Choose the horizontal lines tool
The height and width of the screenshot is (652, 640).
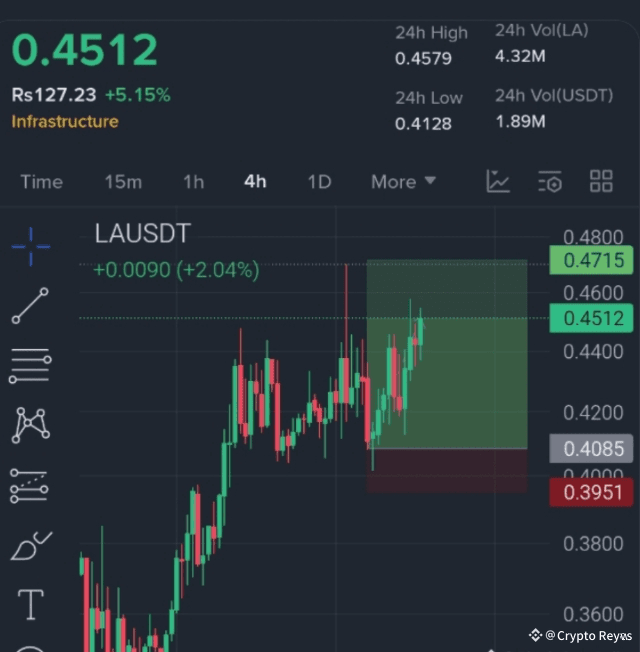pyautogui.click(x=30, y=366)
